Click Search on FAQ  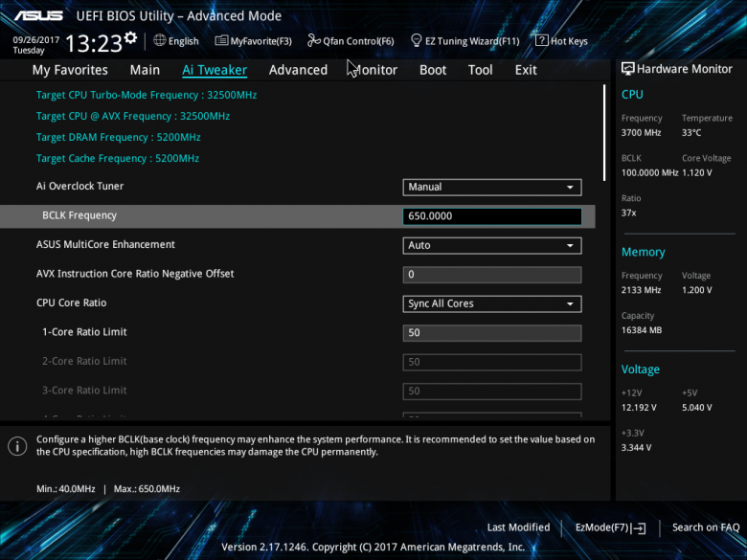pos(706,527)
